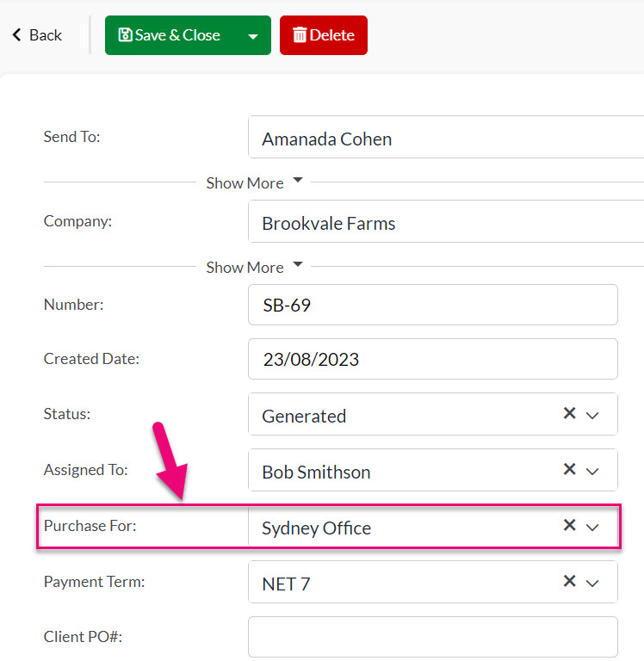Image resolution: width=644 pixels, height=661 pixels.
Task: Click the Number field SB-69
Action: coord(433,305)
